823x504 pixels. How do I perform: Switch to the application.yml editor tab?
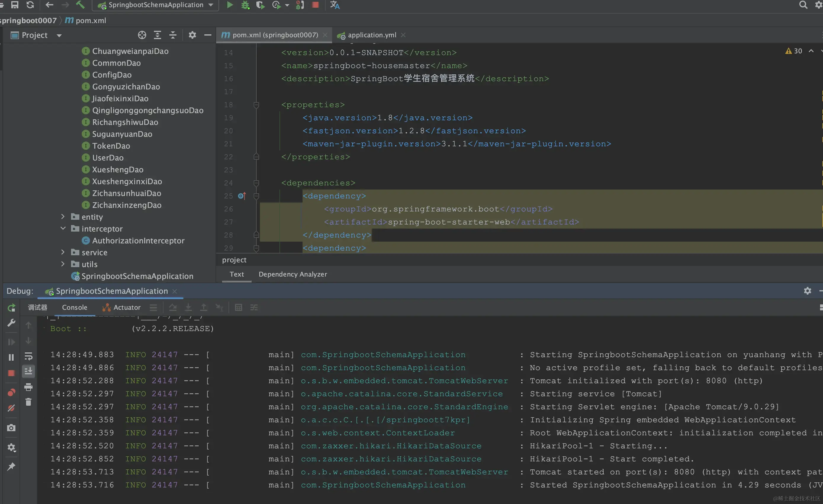[x=372, y=35]
